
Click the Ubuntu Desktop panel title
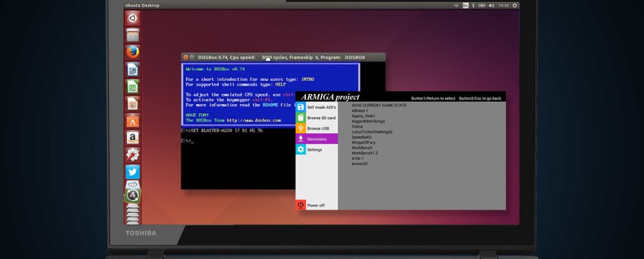click(x=142, y=5)
